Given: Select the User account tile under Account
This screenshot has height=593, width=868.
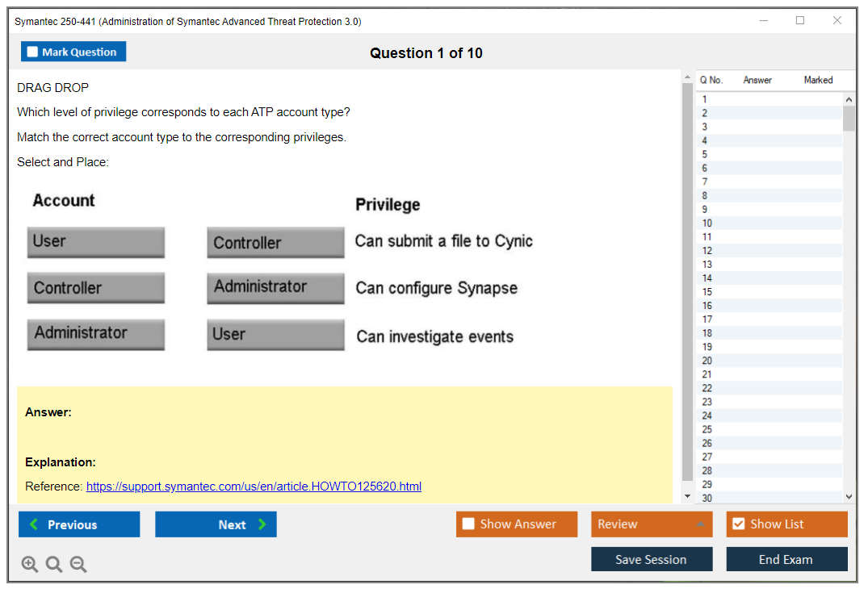Looking at the screenshot, I should point(95,242).
